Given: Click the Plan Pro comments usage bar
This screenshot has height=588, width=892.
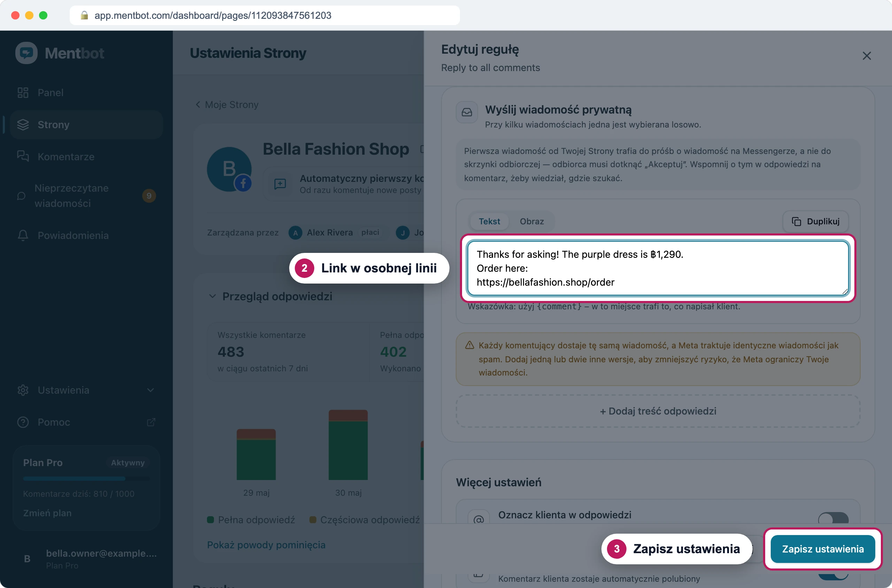Looking at the screenshot, I should [x=86, y=479].
